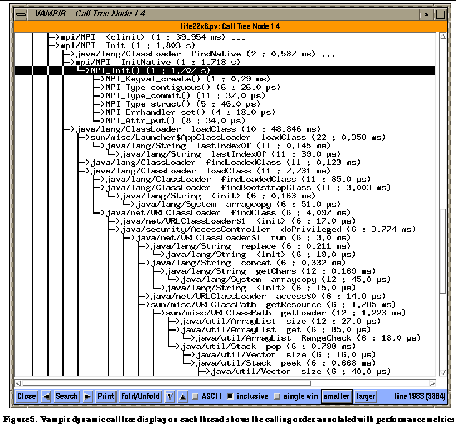Open the window menu in title bar

point(21,14)
